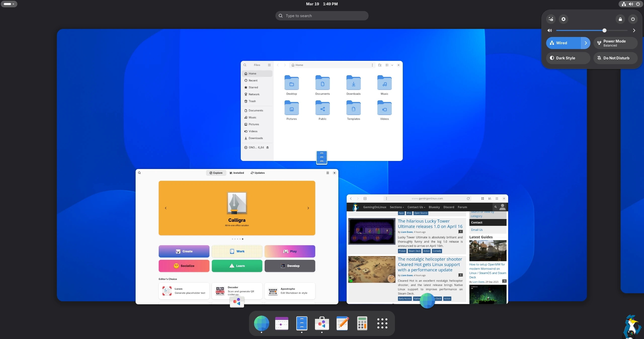Open Sections dropdown on GamingOnLinux
Viewport: 644px width, 339px height.
coord(397,207)
